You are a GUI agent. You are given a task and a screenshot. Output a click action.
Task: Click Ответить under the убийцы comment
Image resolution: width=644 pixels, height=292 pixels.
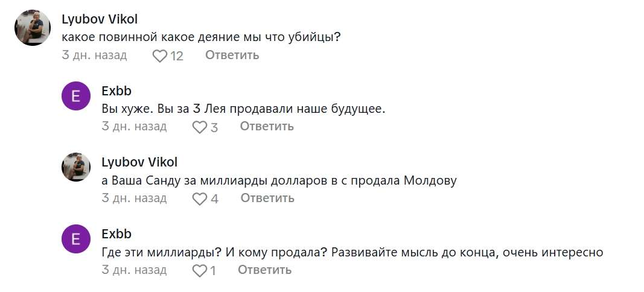pos(232,55)
